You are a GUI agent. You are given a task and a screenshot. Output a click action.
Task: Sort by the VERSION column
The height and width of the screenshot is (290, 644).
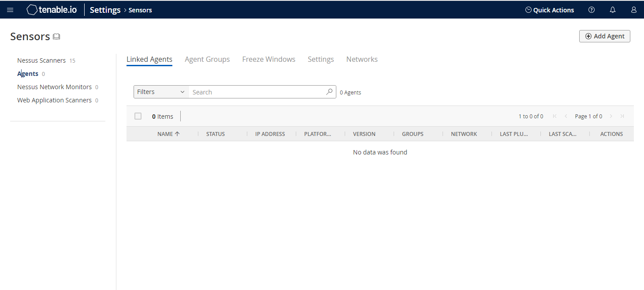click(x=364, y=134)
